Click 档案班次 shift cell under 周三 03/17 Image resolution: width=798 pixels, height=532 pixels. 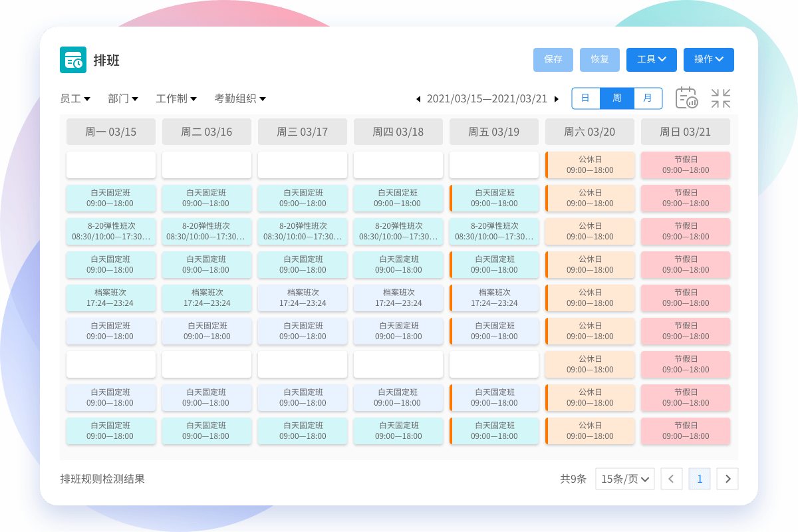303,298
